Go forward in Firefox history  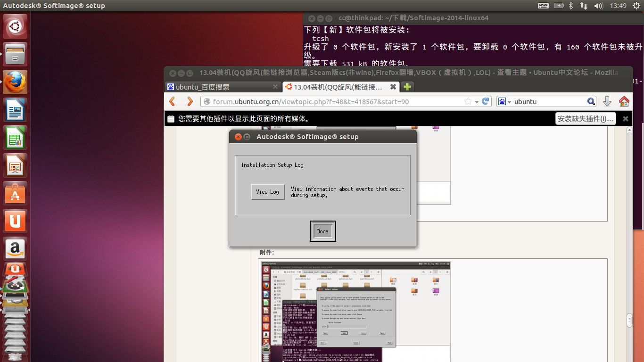click(x=190, y=101)
